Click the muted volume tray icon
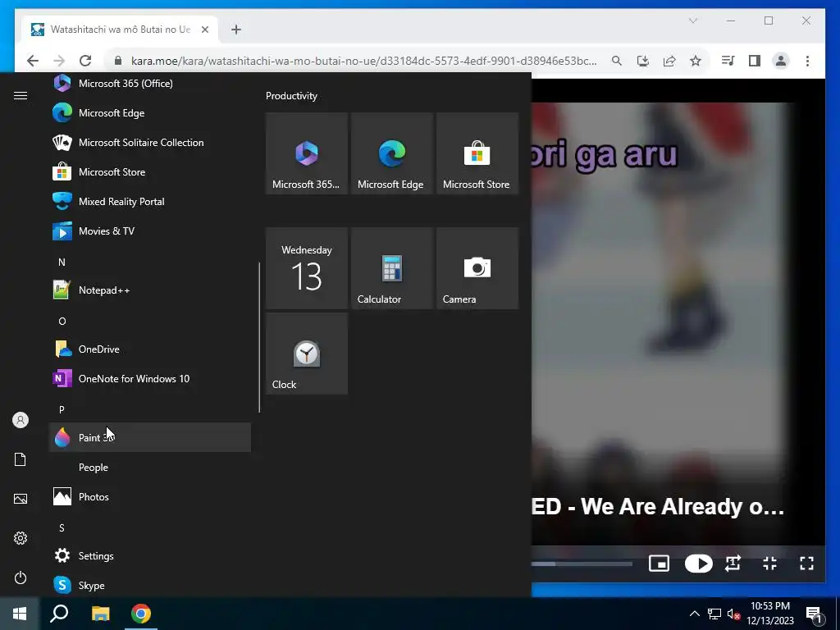 [733, 614]
